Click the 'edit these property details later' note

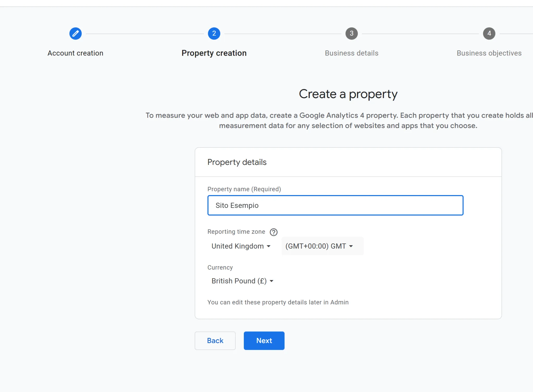coord(278,302)
